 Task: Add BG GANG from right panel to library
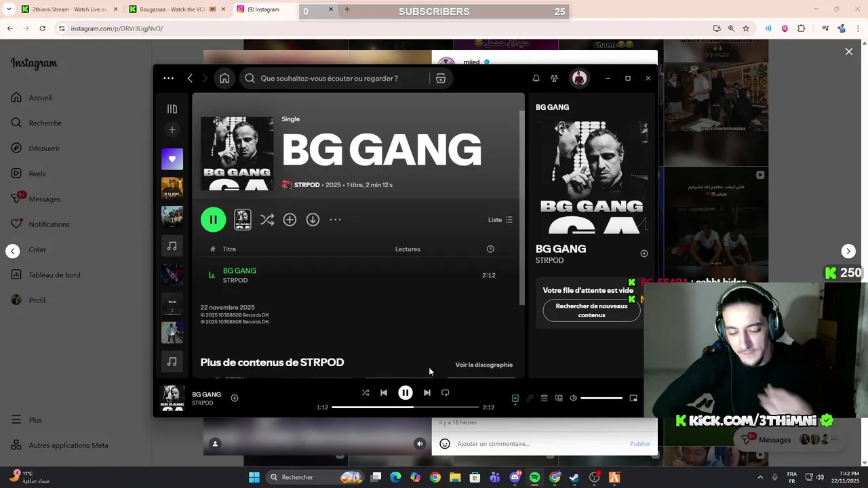click(644, 253)
